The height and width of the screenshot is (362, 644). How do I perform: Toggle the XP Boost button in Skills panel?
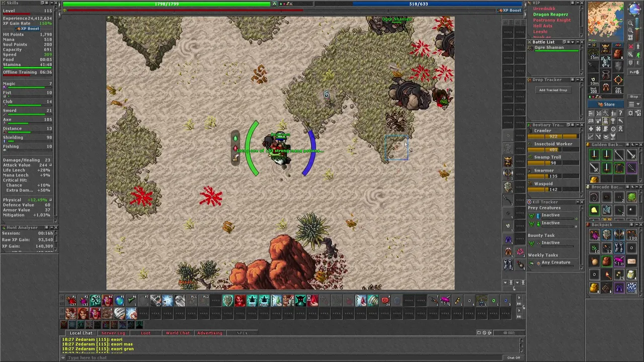click(28, 29)
